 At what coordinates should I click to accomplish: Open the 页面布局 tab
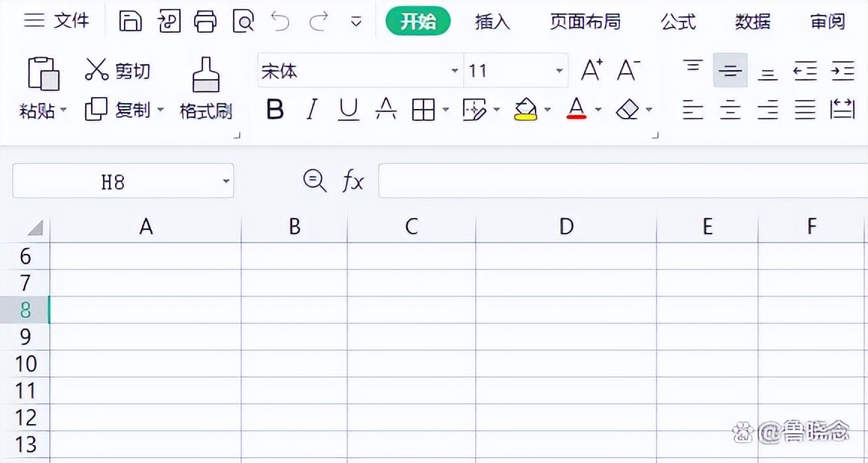pos(585,22)
